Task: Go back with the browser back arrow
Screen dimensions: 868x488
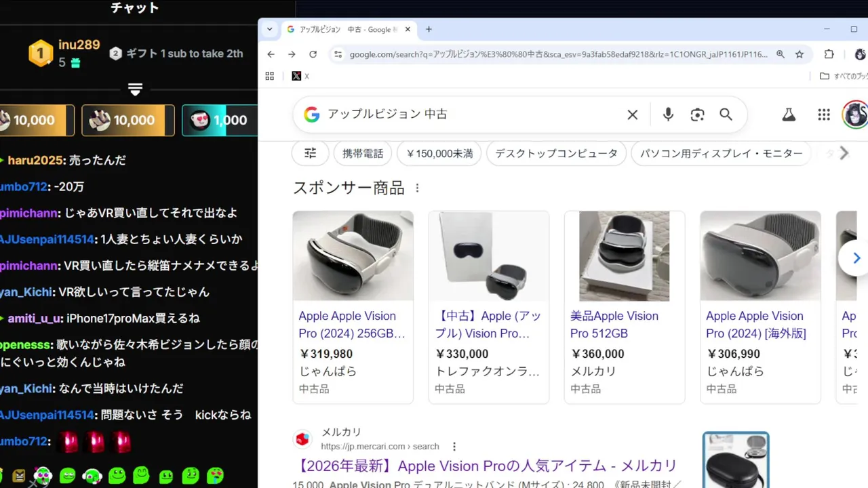Action: click(271, 54)
